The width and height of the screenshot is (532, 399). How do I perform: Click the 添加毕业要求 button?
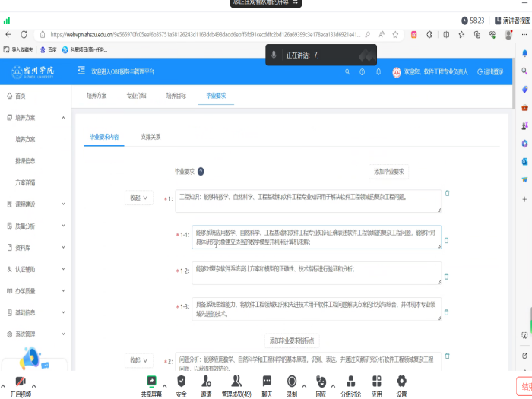(388, 172)
